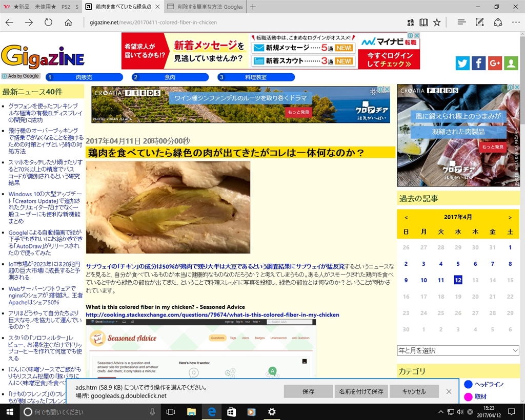Viewport: 525px width, 420px height.
Task: Click the Cortana search box
Action: pos(90,412)
